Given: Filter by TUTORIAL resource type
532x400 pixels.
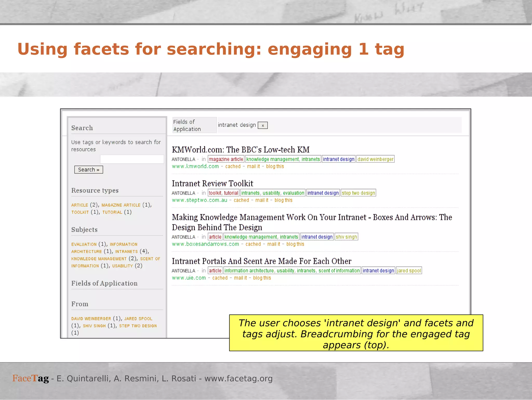Looking at the screenshot, I should [x=112, y=212].
